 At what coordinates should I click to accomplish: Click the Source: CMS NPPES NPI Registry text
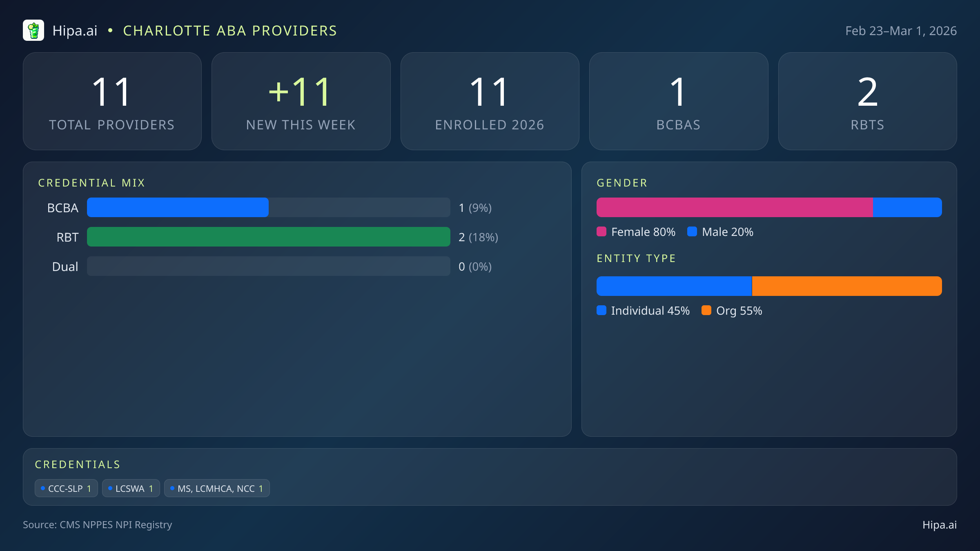[98, 524]
